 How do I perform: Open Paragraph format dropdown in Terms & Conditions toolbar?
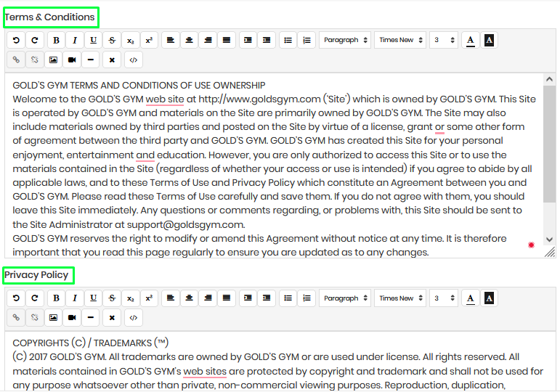[345, 40]
